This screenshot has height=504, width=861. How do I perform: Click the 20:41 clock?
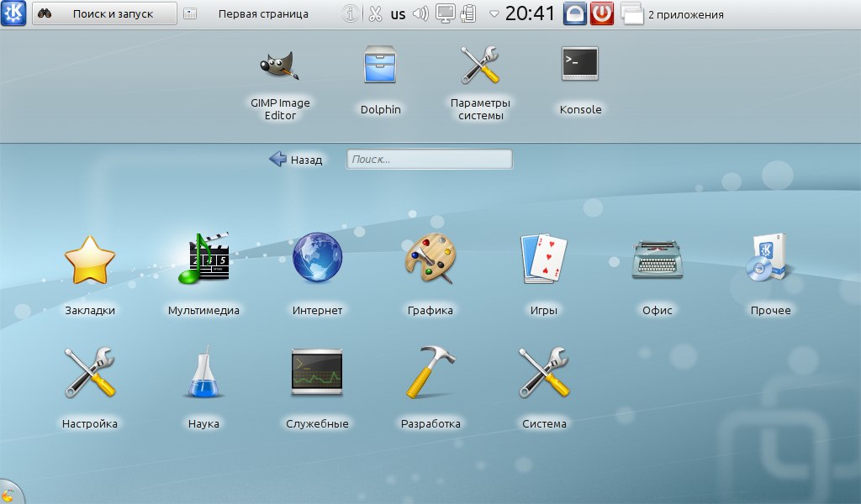pos(530,13)
